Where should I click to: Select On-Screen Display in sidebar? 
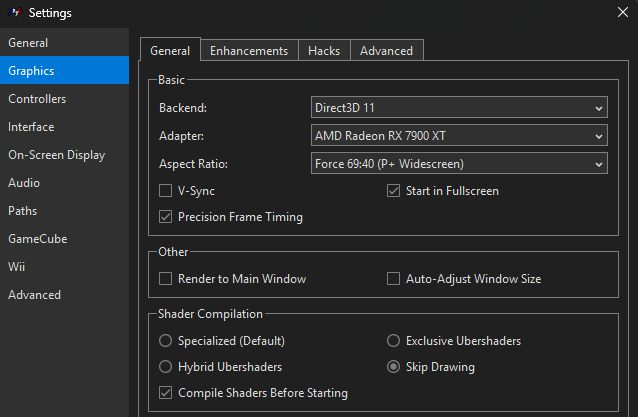point(56,155)
